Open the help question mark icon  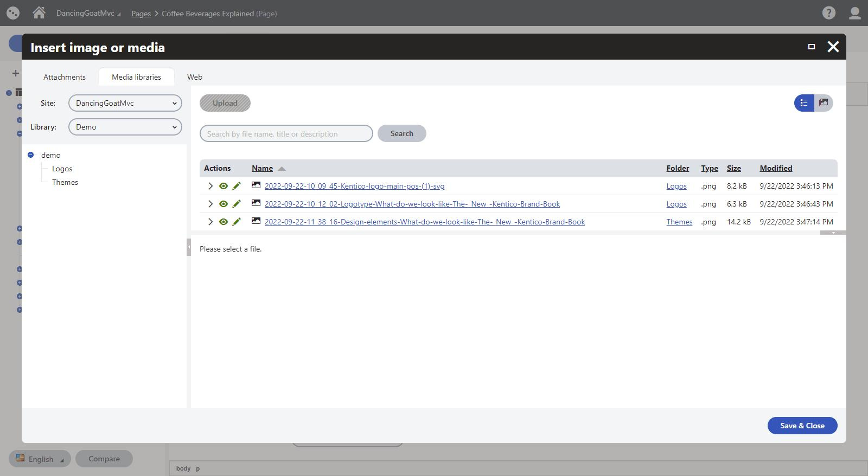[828, 13]
